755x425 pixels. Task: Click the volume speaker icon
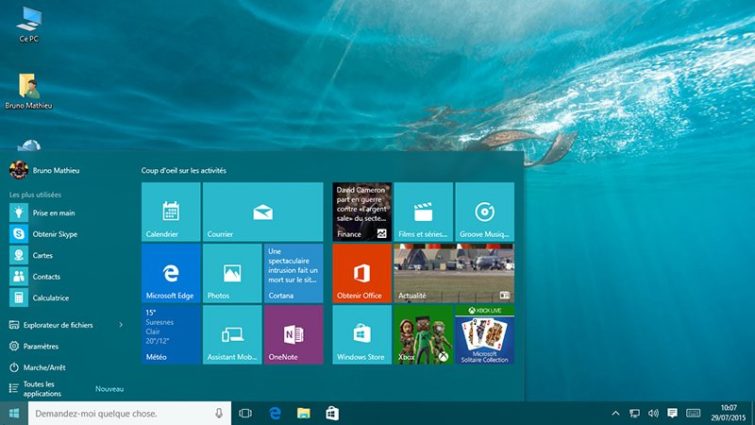(653, 413)
